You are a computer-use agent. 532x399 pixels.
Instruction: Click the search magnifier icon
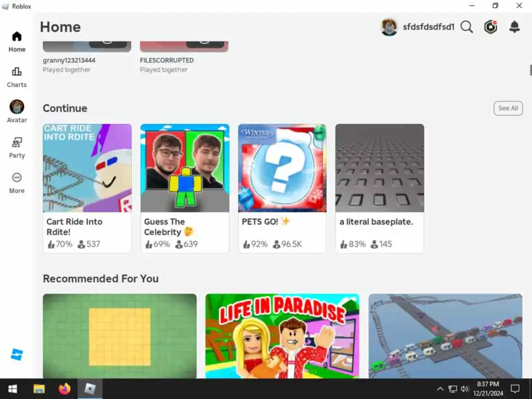[467, 27]
